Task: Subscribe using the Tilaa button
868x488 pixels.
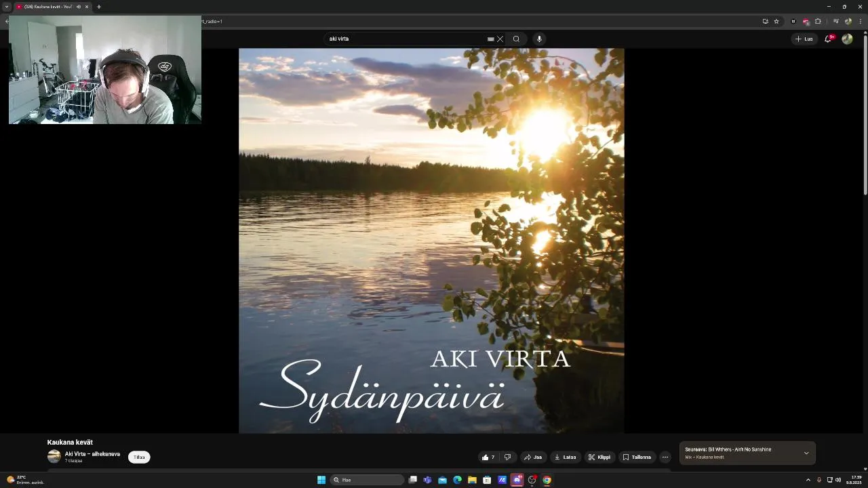Action: click(139, 457)
